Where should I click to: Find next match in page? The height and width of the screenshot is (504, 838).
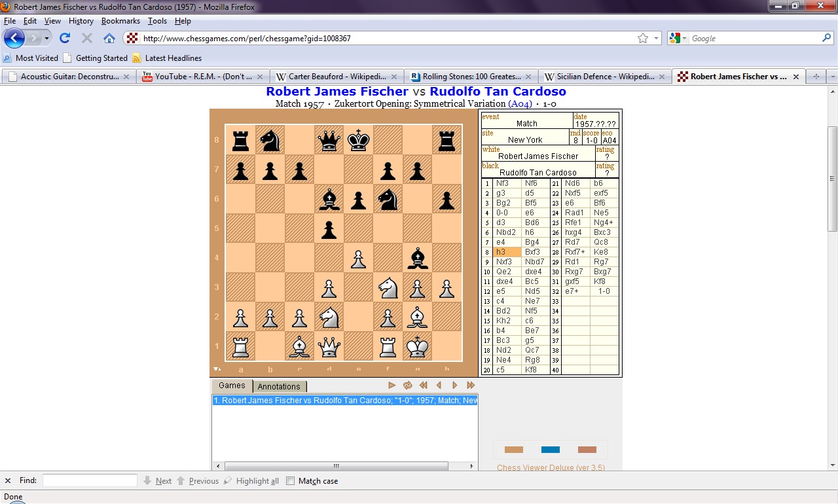157,481
